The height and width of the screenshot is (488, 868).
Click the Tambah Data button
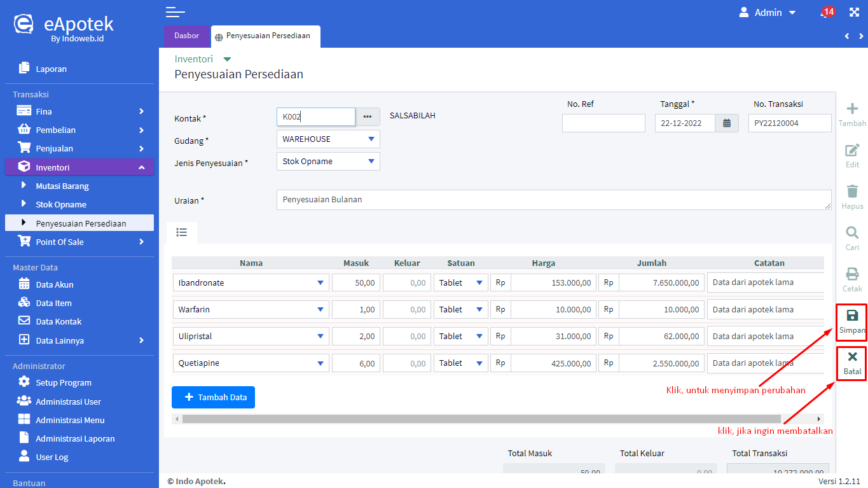(x=213, y=397)
